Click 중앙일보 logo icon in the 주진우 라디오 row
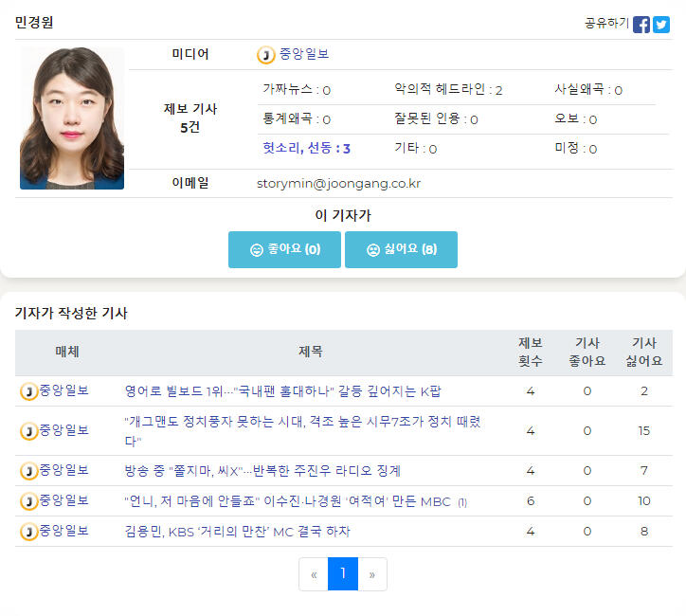The image size is (686, 616). (x=28, y=471)
